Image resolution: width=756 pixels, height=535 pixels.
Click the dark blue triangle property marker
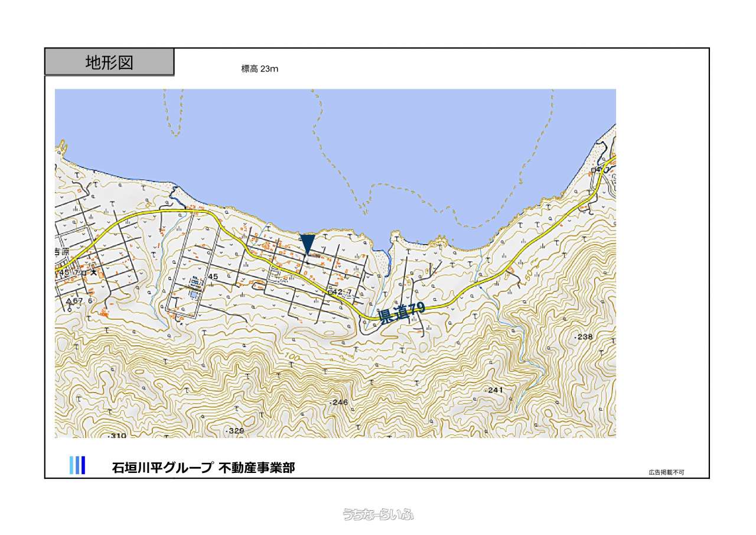click(307, 244)
